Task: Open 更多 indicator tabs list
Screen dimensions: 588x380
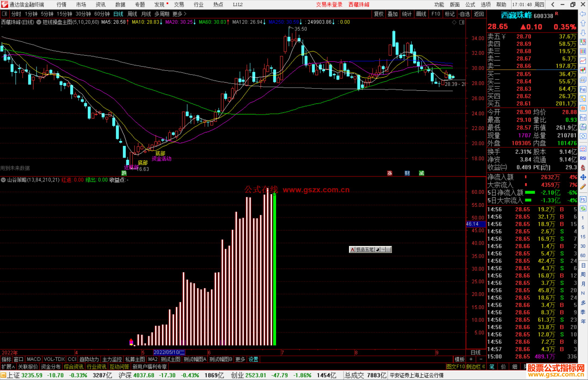Action: [240, 359]
